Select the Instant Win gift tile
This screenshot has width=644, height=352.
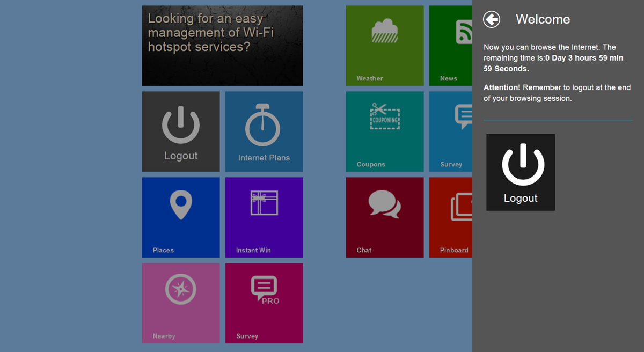pyautogui.click(x=264, y=217)
